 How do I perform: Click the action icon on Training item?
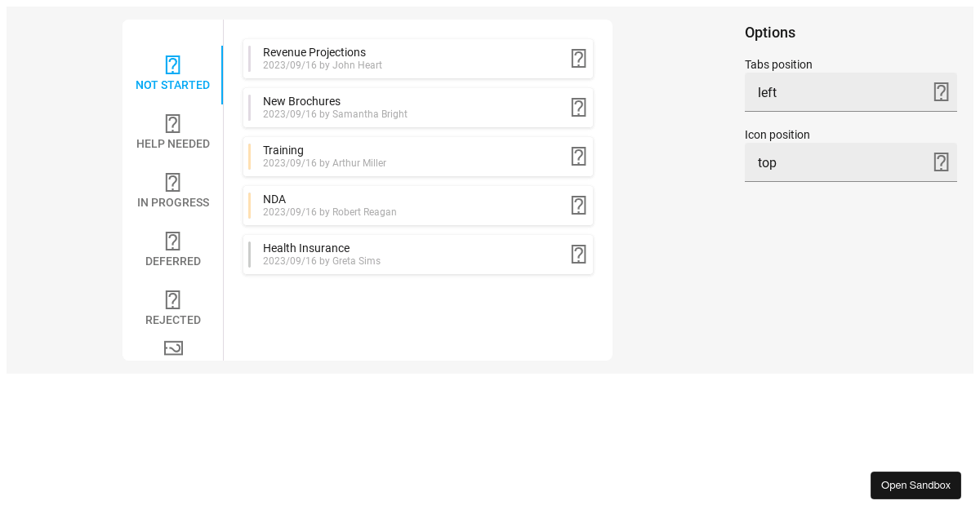tap(579, 156)
